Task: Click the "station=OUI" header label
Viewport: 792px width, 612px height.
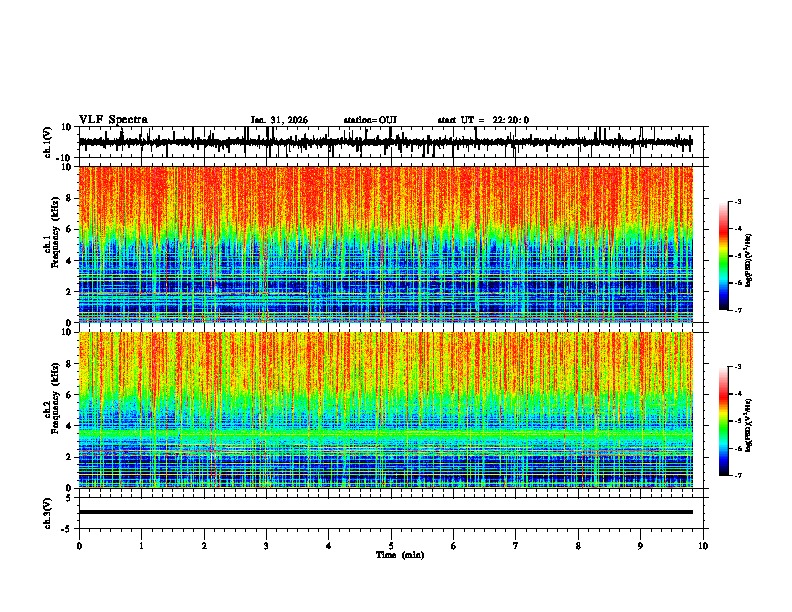Action: coord(370,120)
